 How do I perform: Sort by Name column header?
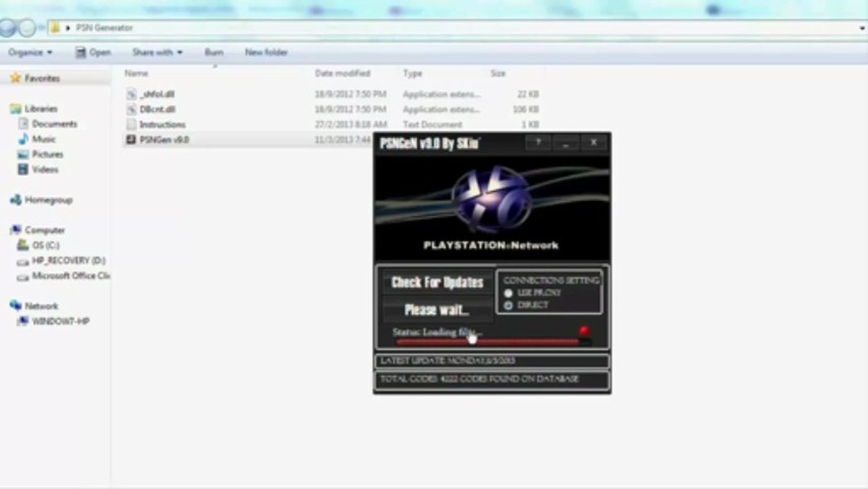[x=136, y=73]
